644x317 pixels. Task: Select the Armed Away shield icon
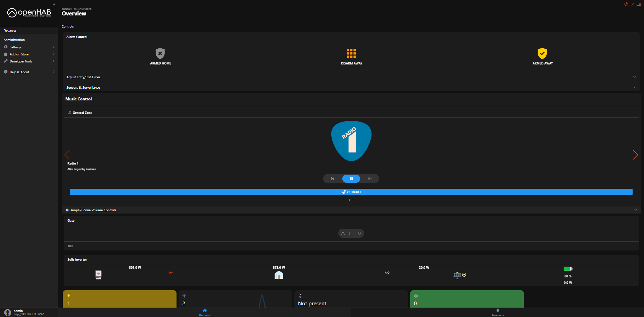[x=542, y=53]
